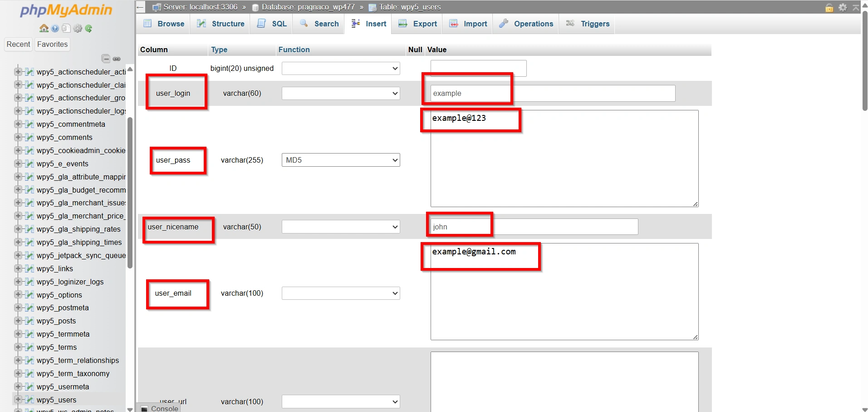Open wpy5_term_relationships table in tree
The height and width of the screenshot is (412, 868).
(78, 360)
